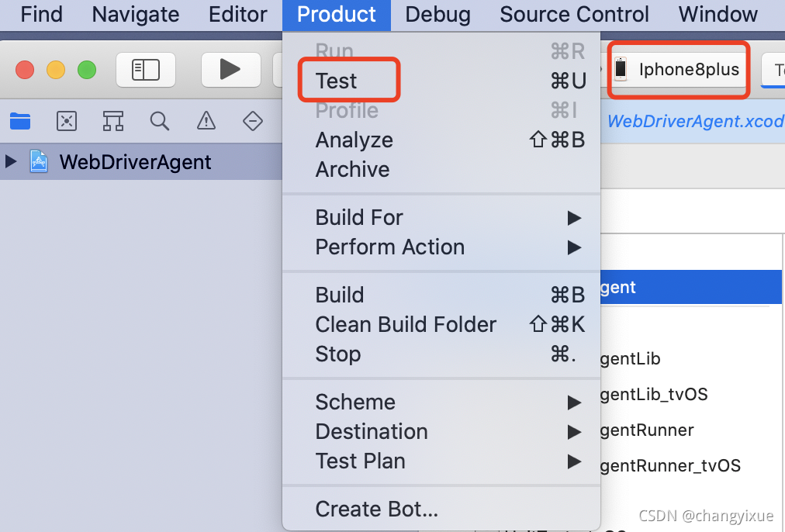Viewport: 785px width, 532px height.
Task: Click the yellow minimize window button
Action: click(56, 70)
